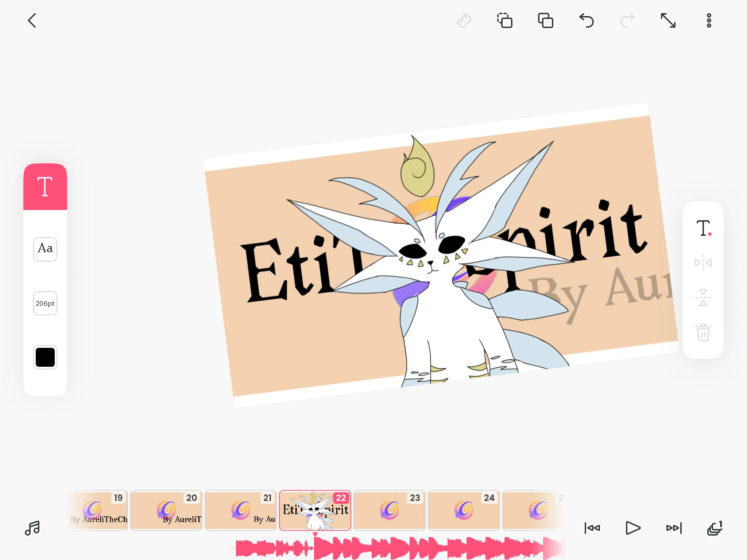Open the font picker with the Aa button
Viewport: 747px width, 560px height.
pos(45,249)
